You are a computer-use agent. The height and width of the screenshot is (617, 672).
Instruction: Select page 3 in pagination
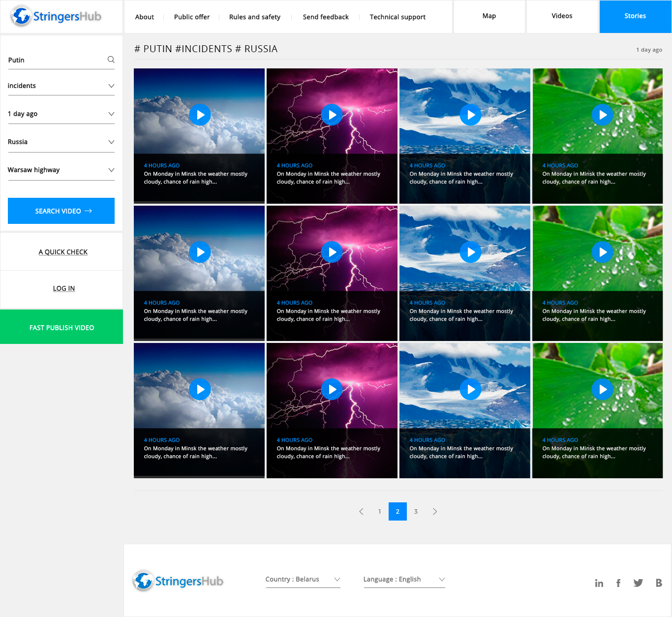tap(416, 512)
